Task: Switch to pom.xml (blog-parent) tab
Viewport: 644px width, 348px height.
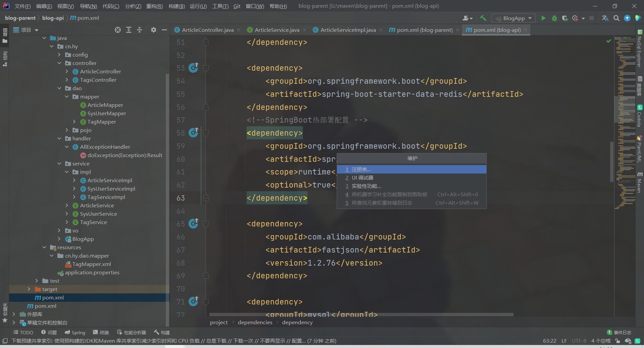Action: tap(424, 30)
